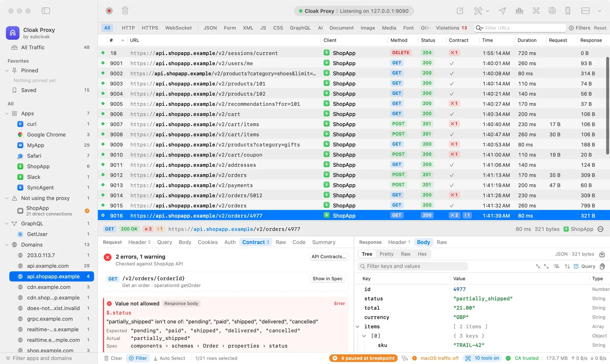Click the sort keys arrows icon
This screenshot has height=364, width=610.
567,266
